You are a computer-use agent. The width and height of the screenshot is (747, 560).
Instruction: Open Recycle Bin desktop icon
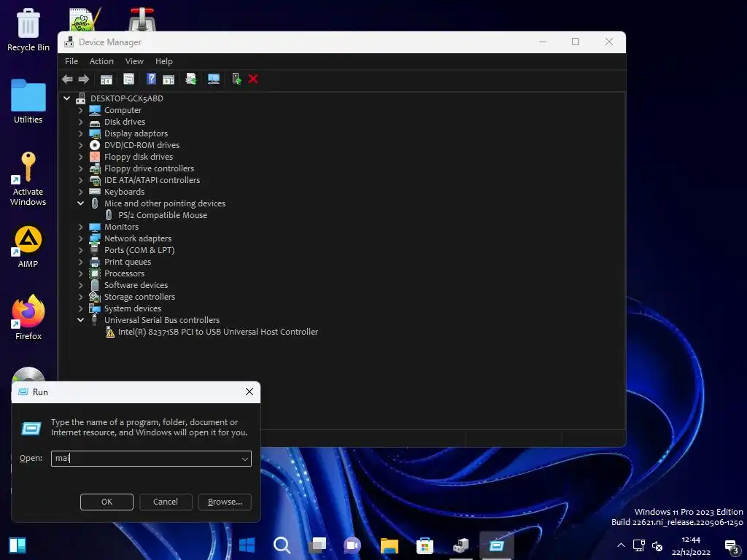pos(28,30)
